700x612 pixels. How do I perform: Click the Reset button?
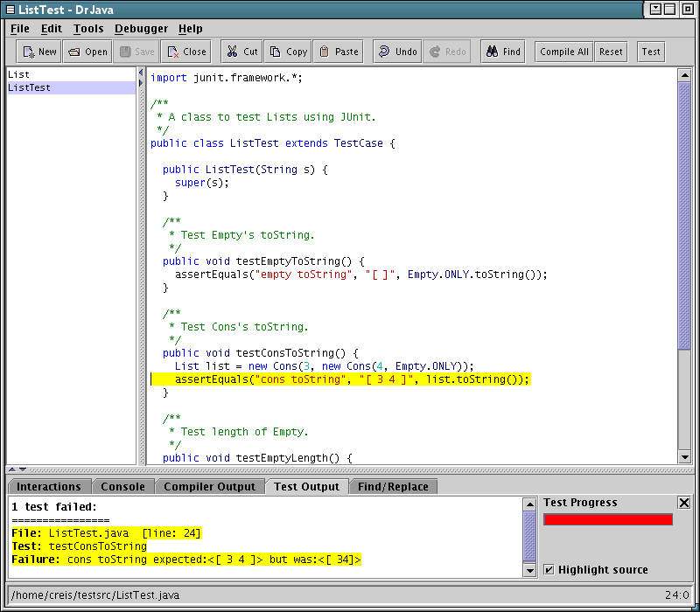[x=611, y=52]
